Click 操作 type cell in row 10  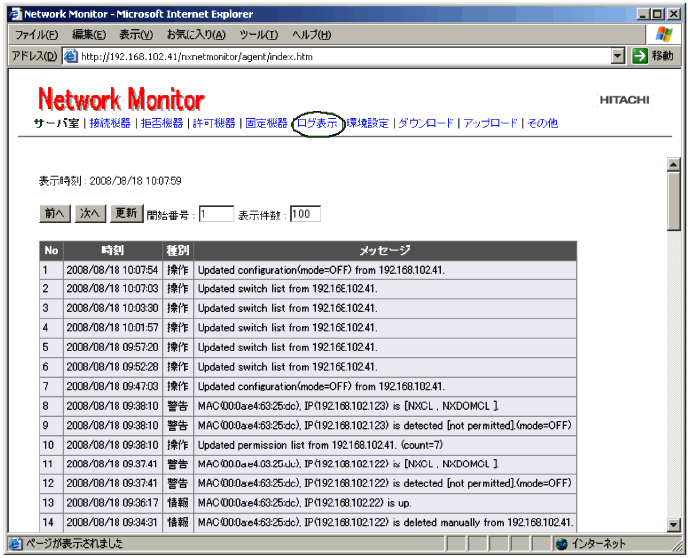[x=178, y=445]
